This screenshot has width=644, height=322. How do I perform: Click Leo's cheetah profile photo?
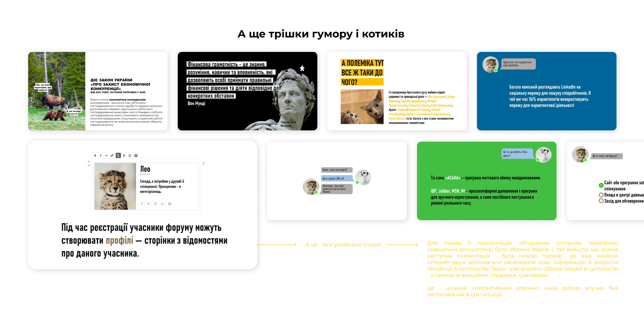click(x=115, y=186)
